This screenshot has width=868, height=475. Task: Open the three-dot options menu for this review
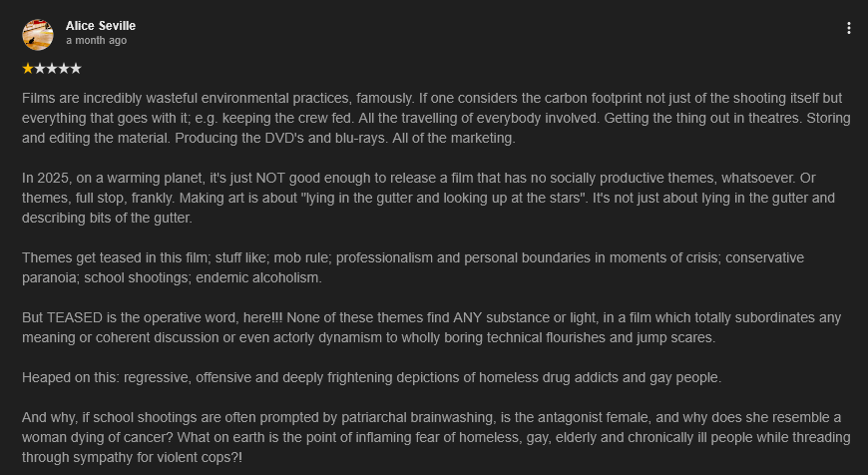[x=849, y=28]
